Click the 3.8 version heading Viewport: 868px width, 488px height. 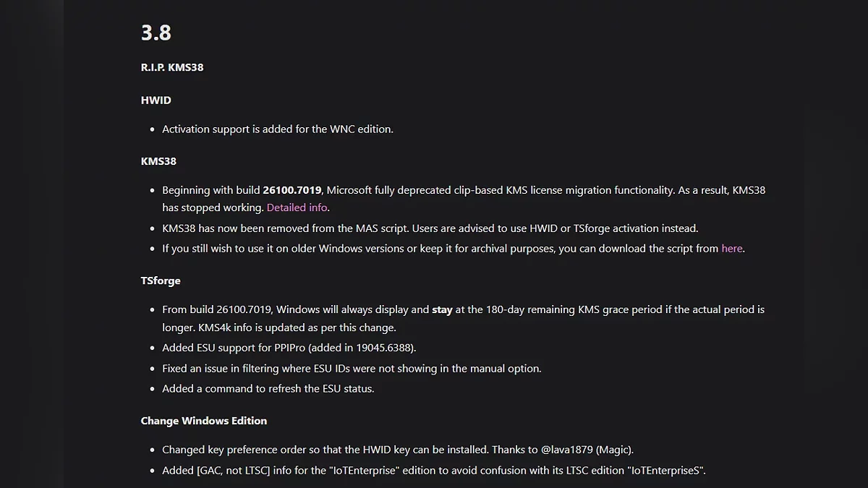point(156,33)
